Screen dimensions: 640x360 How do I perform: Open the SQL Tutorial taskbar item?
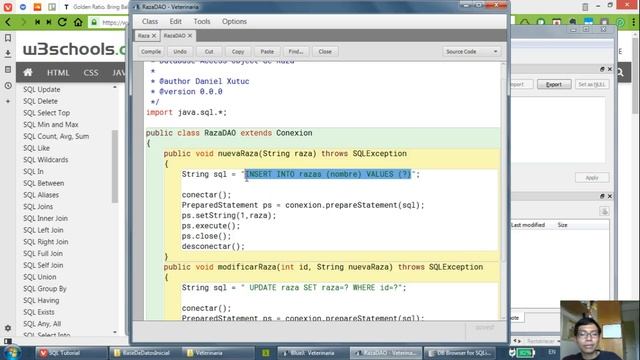coord(71,353)
